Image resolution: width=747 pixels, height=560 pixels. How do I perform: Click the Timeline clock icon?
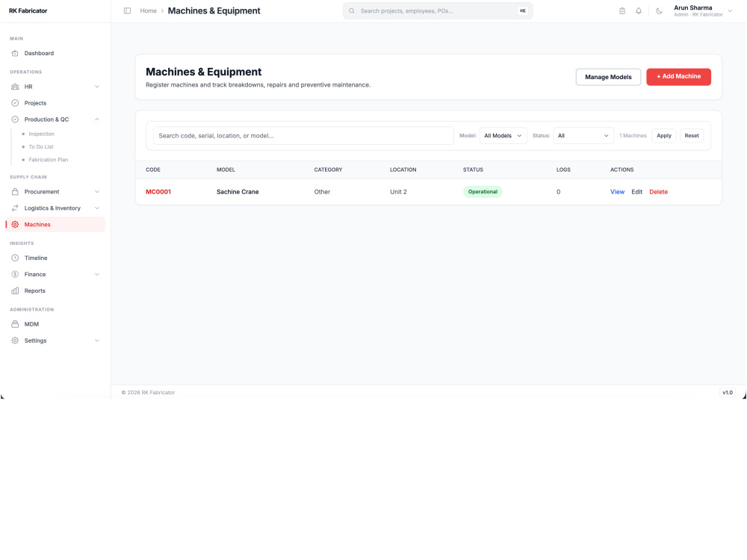(x=15, y=258)
